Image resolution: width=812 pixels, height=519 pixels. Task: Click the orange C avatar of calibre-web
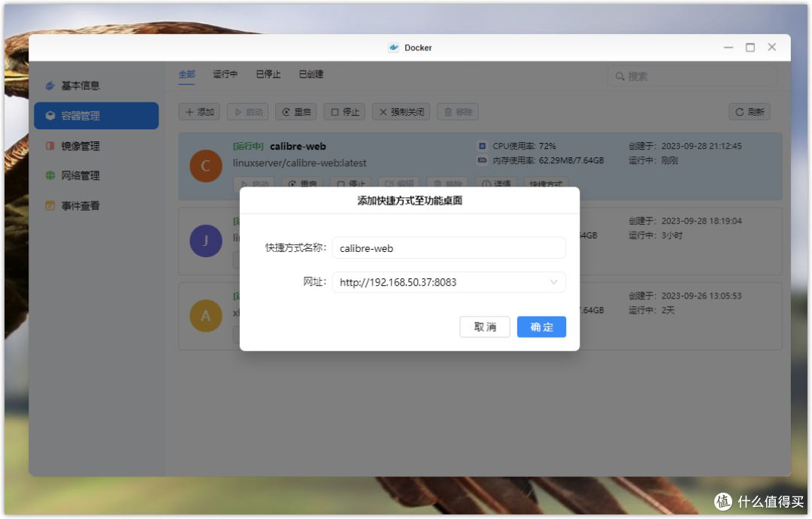click(205, 165)
